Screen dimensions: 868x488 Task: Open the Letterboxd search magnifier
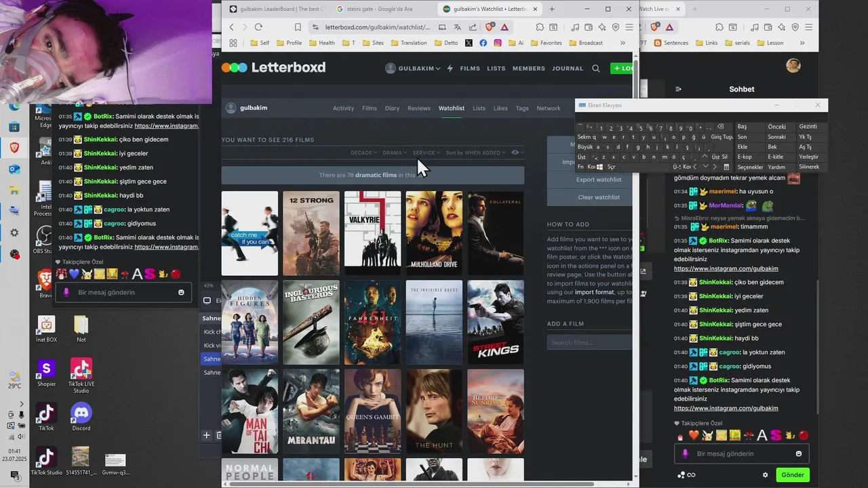[596, 68]
